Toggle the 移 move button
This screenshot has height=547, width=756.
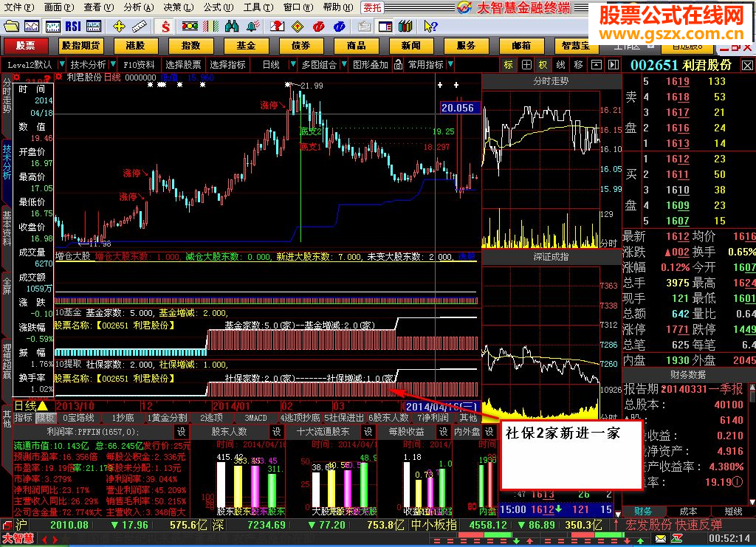click(578, 64)
